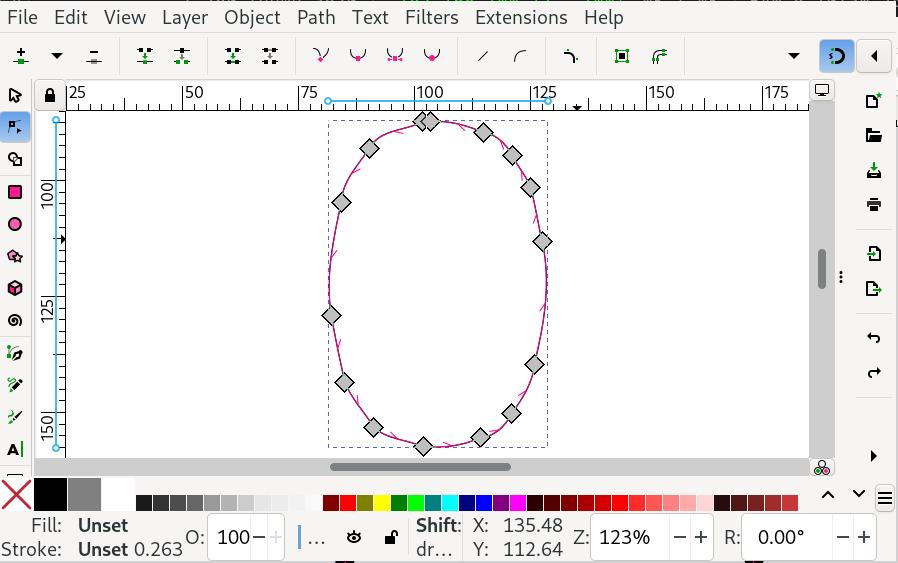Toggle layer lock padlock icon
Viewport: 898px width, 563px height.
pos(391,537)
